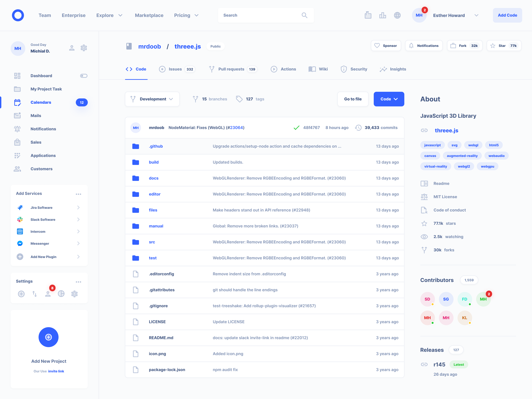Click the eye icon beside 2.5k watching
Image resolution: width=532 pixels, height=399 pixels.
click(424, 237)
